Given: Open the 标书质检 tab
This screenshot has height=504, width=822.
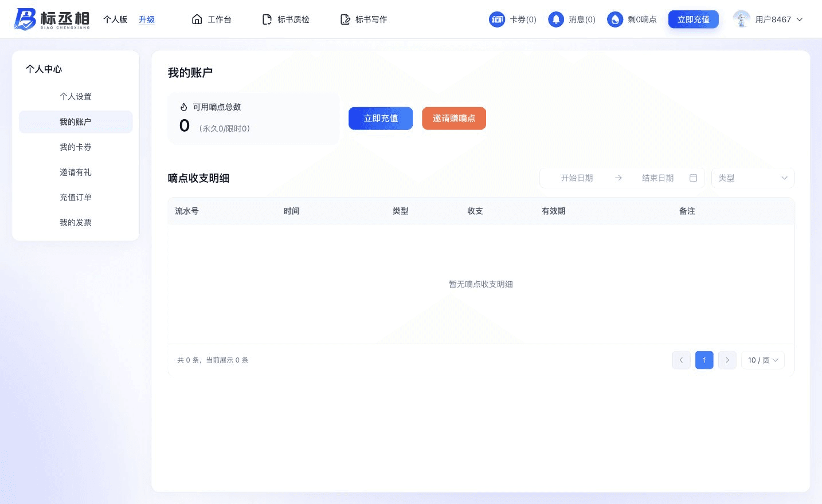Looking at the screenshot, I should tap(285, 19).
